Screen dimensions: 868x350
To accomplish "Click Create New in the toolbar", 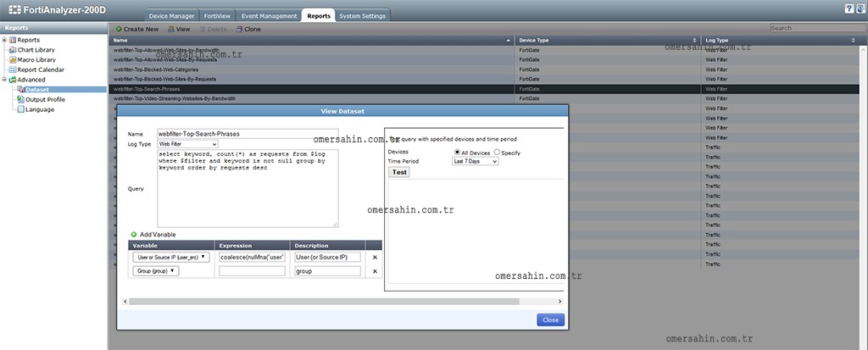I will tap(137, 29).
